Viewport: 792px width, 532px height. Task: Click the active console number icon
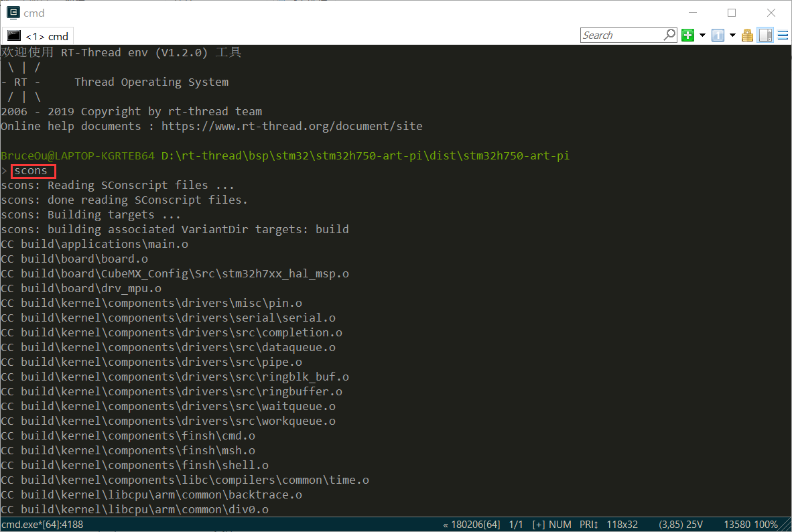[718, 36]
